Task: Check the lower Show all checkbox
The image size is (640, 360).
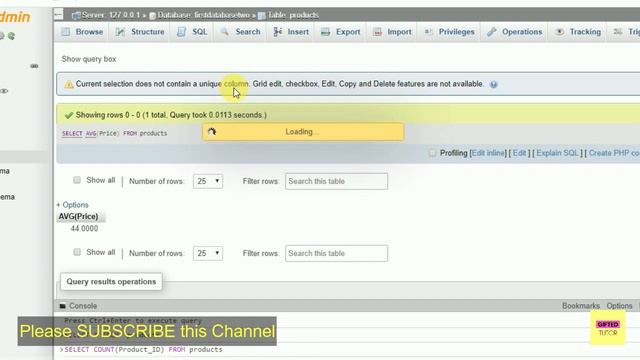Action: tap(77, 252)
